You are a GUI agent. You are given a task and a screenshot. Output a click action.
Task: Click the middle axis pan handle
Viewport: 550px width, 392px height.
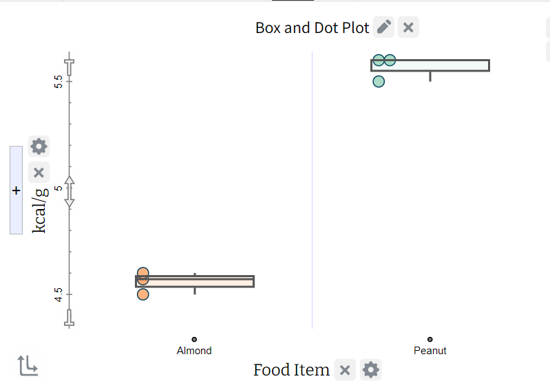click(70, 192)
